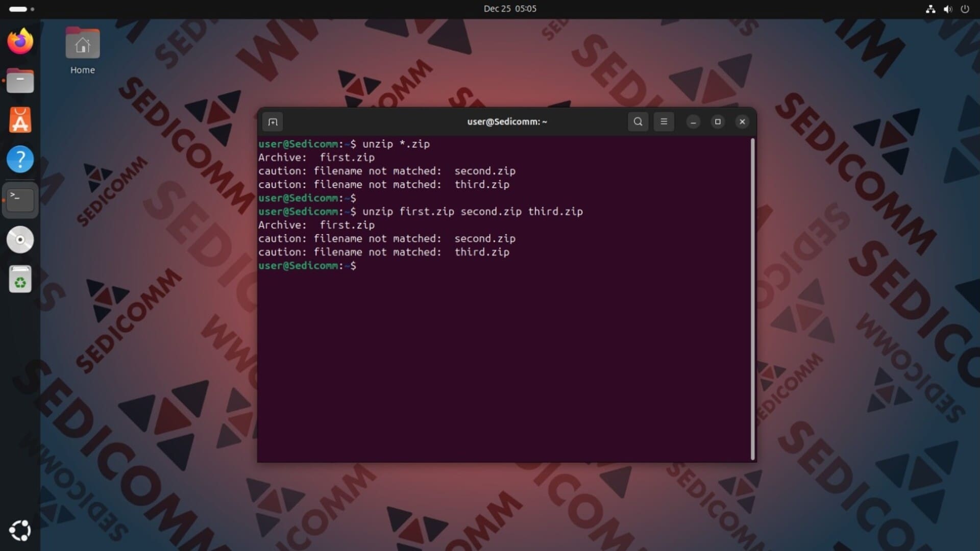Open Ubuntu App Center

point(20,120)
